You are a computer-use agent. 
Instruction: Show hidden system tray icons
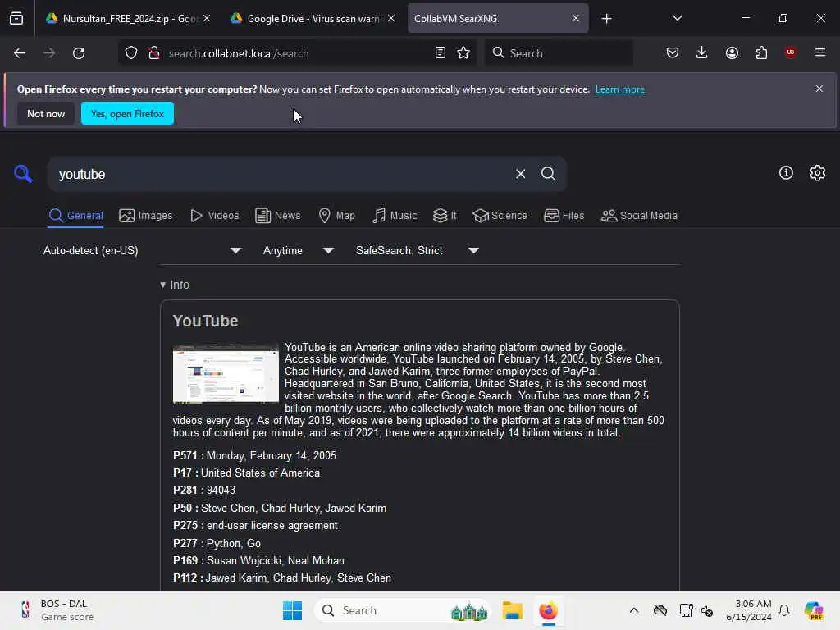(634, 610)
